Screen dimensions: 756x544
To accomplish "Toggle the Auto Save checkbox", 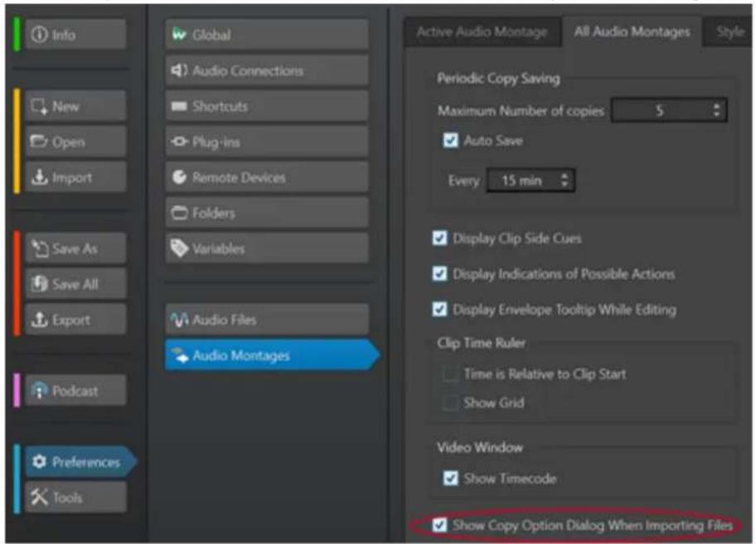I will pos(450,141).
